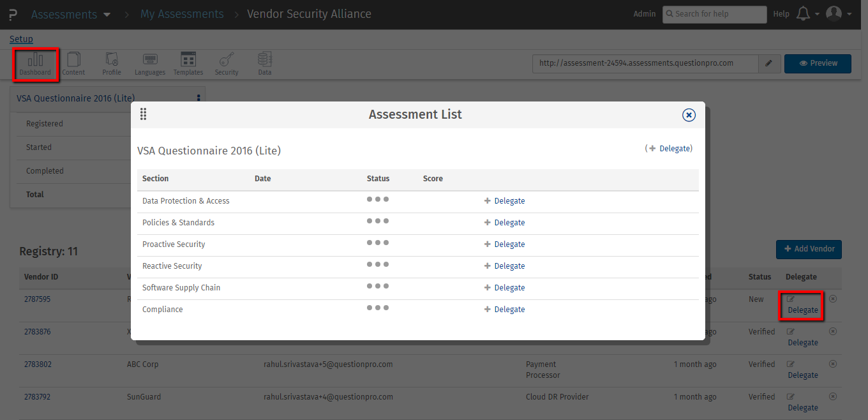This screenshot has width=868, height=420.
Task: Go to My Assessments breadcrumb
Action: click(x=182, y=14)
